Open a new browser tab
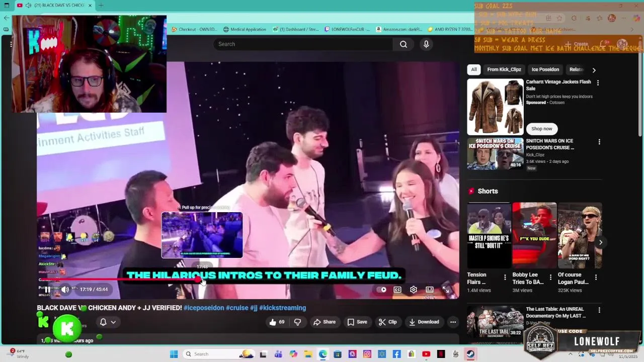 click(101, 6)
